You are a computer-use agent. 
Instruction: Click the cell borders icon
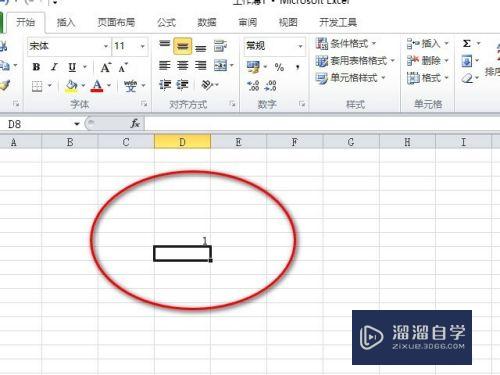click(37, 86)
